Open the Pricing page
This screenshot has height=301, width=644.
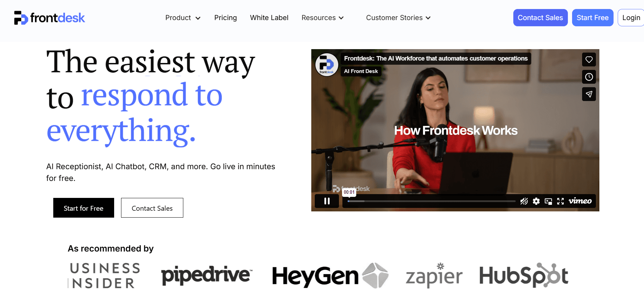click(x=226, y=18)
